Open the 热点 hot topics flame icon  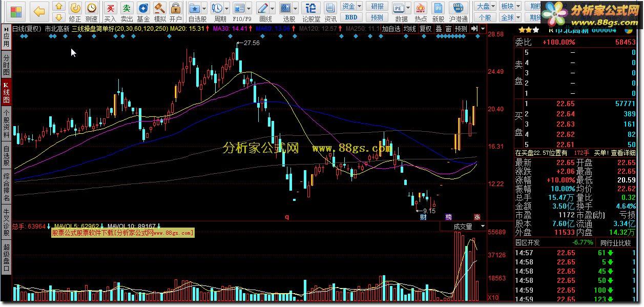pyautogui.click(x=421, y=12)
